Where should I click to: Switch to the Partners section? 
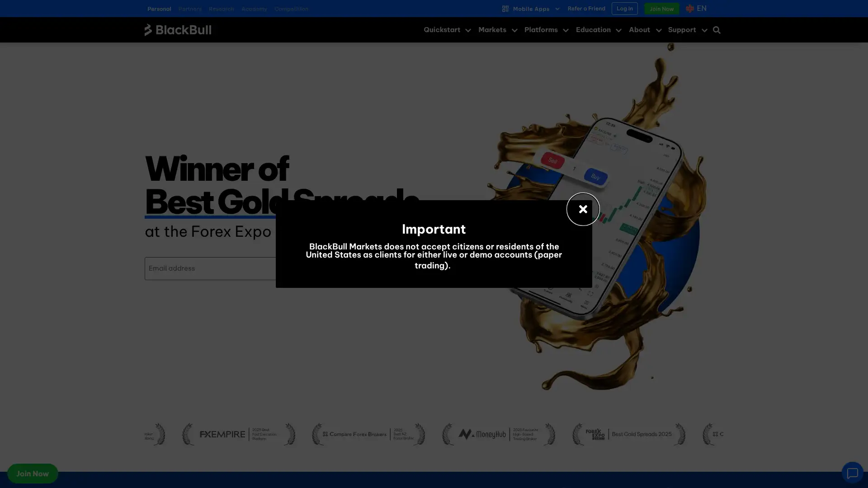click(190, 9)
